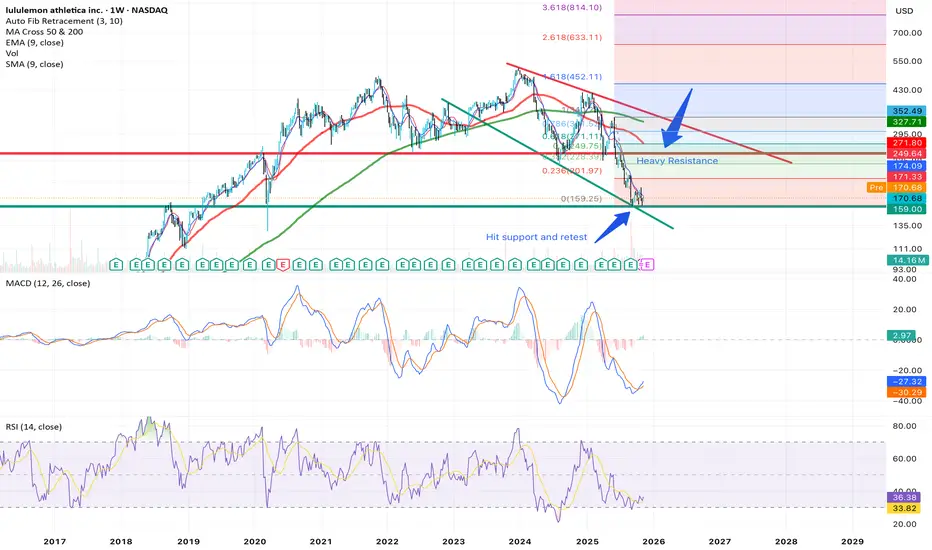Click the 352.49 price axis tag
This screenshot has width=932, height=550.
pyautogui.click(x=907, y=111)
